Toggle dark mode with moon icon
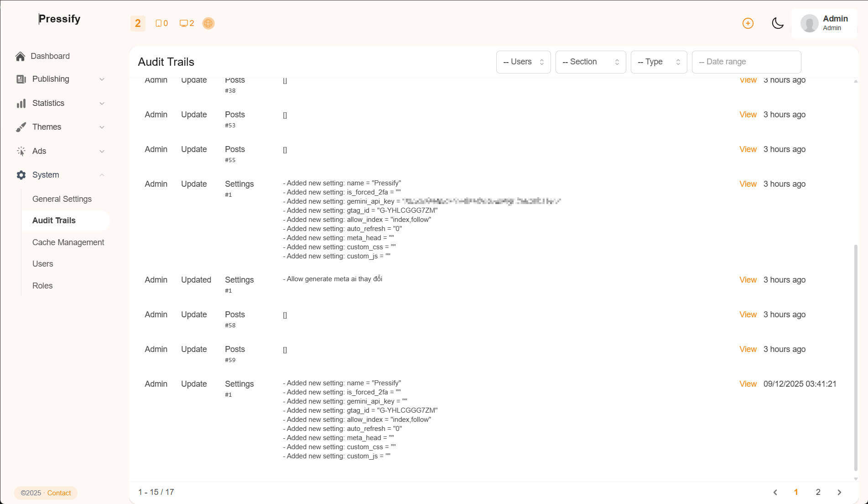Viewport: 868px width, 504px height. 777,23
